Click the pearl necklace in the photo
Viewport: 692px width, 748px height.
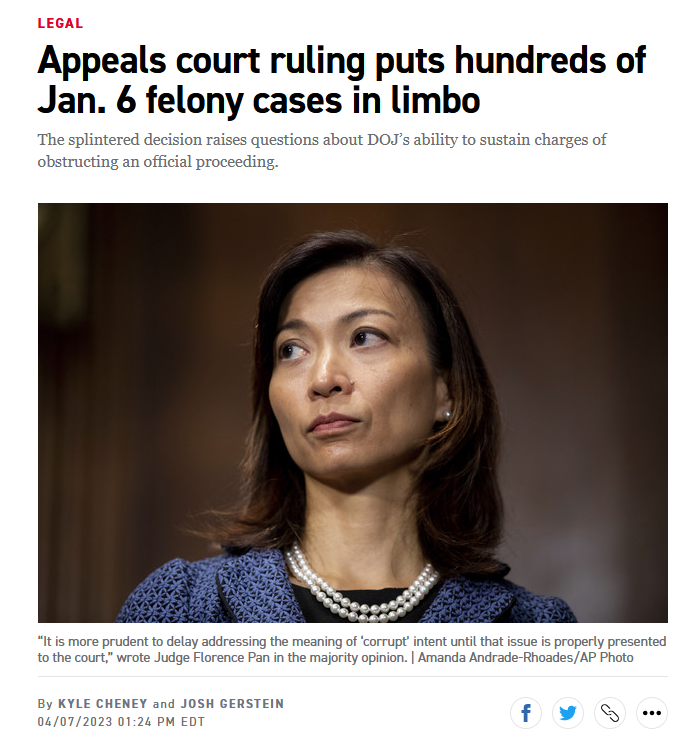click(x=361, y=587)
